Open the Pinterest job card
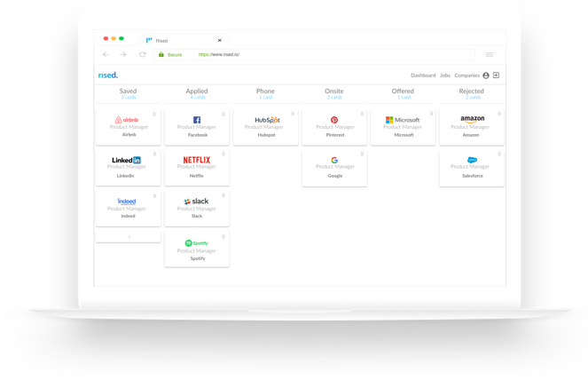This screenshot has width=588, height=380. [x=334, y=127]
